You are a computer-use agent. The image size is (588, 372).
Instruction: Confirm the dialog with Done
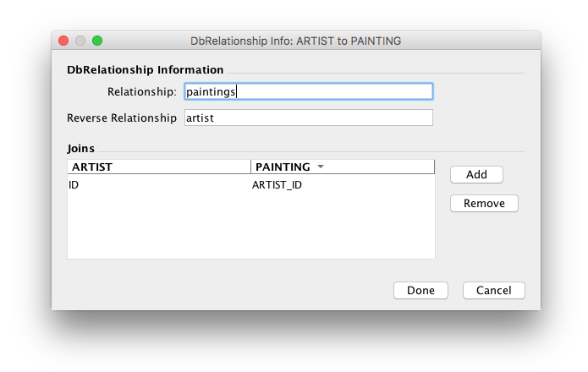point(420,290)
